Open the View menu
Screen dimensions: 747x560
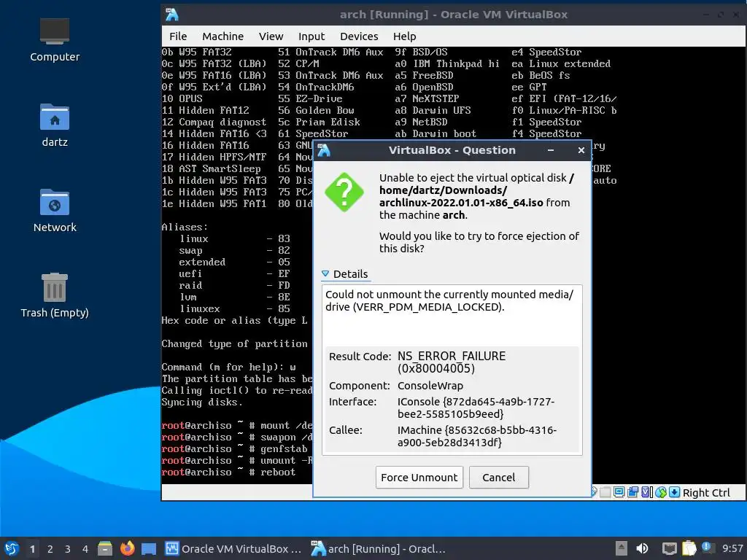pyautogui.click(x=271, y=36)
